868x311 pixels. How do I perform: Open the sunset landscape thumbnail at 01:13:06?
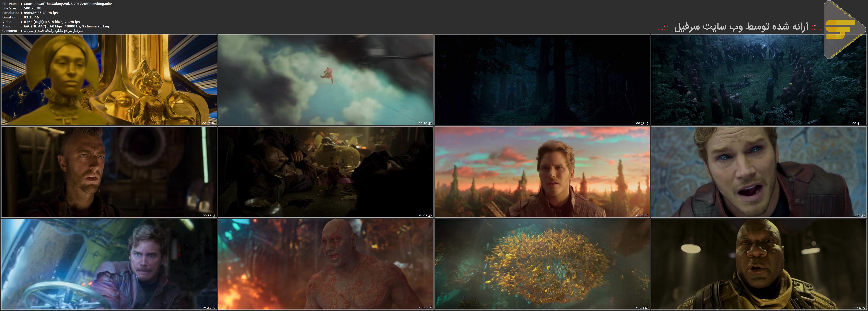click(x=542, y=172)
